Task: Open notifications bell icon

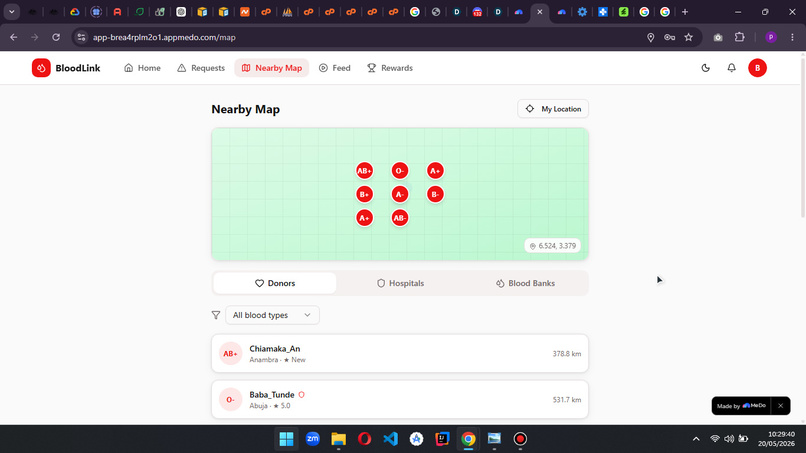Action: (x=731, y=68)
